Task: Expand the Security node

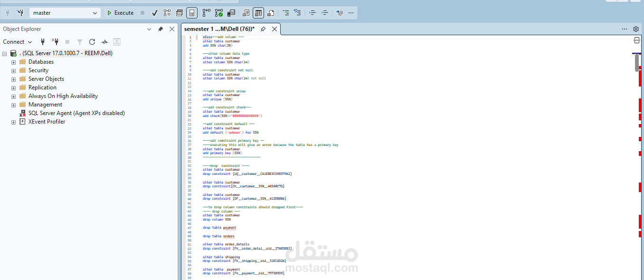Action: coord(13,70)
